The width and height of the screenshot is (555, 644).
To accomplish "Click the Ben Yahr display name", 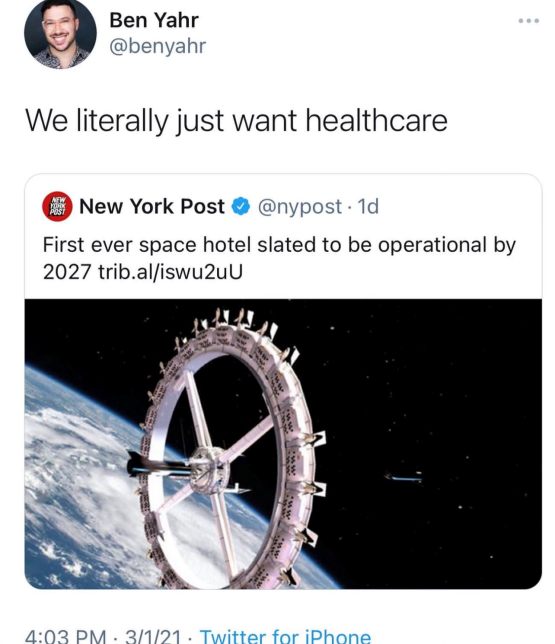I will coord(154,20).
